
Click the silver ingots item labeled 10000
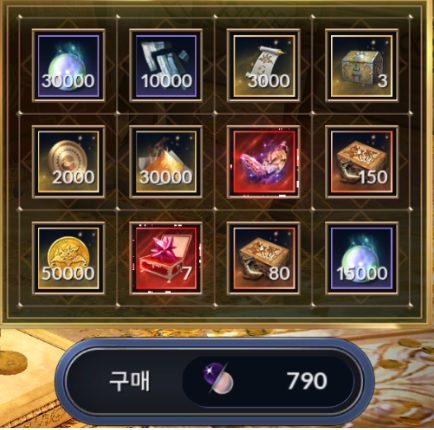tap(166, 65)
